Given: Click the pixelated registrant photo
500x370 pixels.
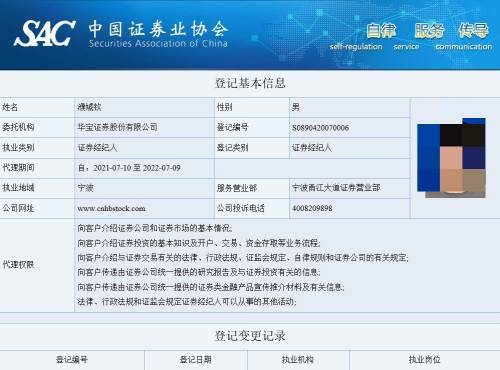Looking at the screenshot, I should 451,158.
